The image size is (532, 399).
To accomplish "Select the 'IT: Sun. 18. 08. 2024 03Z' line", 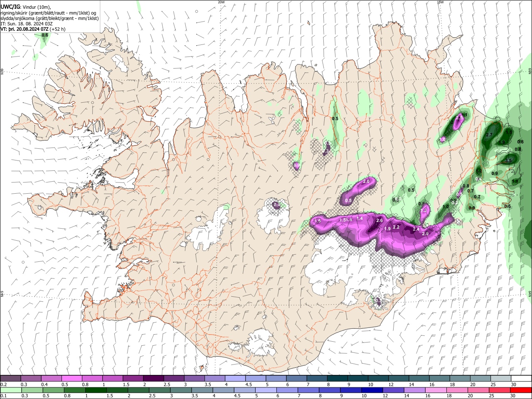I will (x=27, y=24).
